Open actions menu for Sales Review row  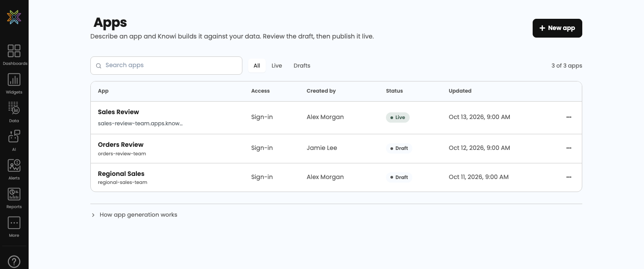coord(569,117)
